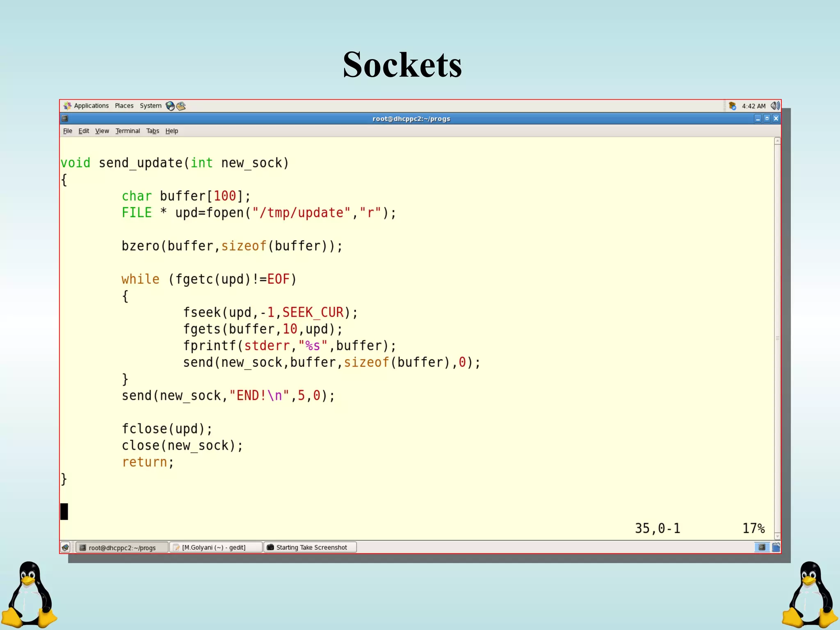
Task: Click the 'send_update' function name
Action: click(x=140, y=163)
